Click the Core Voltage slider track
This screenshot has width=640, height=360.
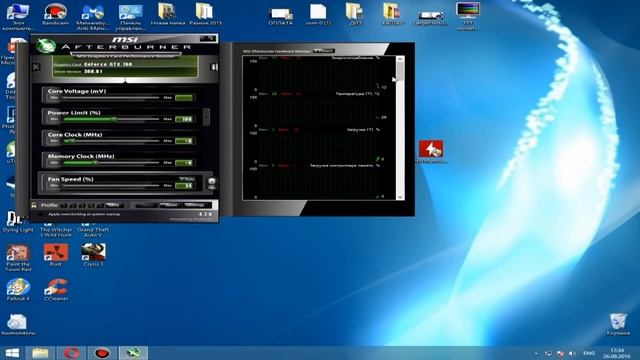click(110, 98)
